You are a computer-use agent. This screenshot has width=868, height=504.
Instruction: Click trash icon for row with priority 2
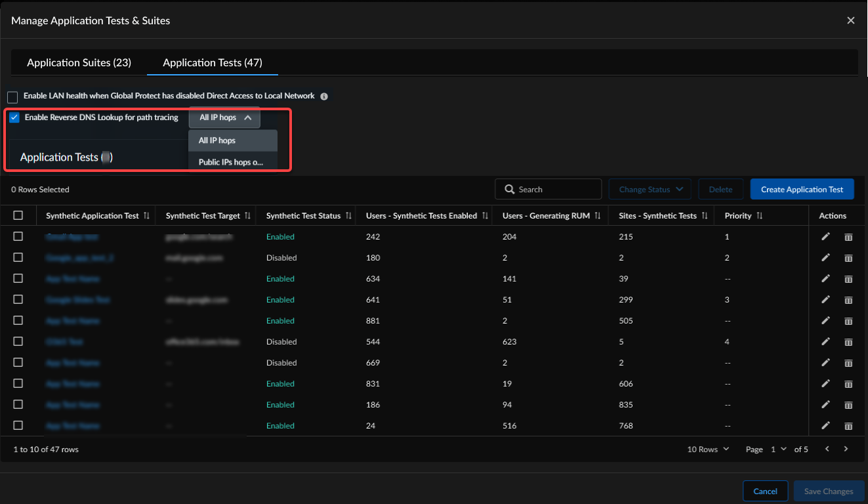coord(848,258)
